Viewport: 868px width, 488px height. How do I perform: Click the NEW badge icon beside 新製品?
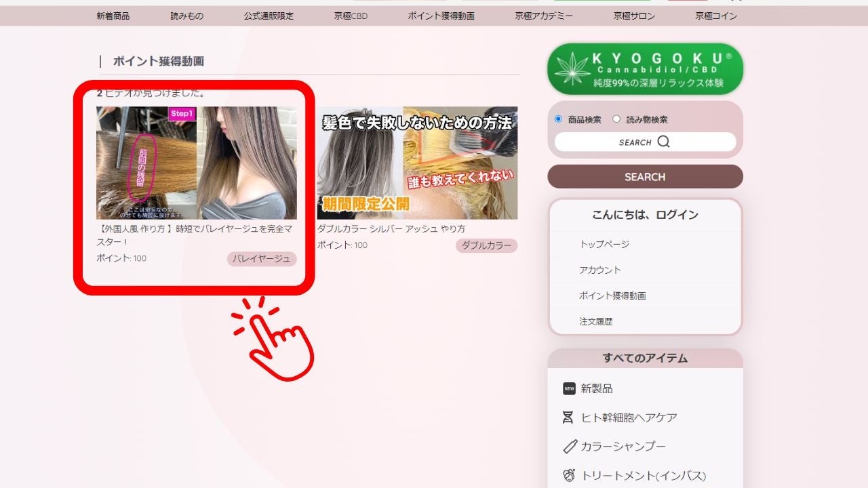[569, 388]
